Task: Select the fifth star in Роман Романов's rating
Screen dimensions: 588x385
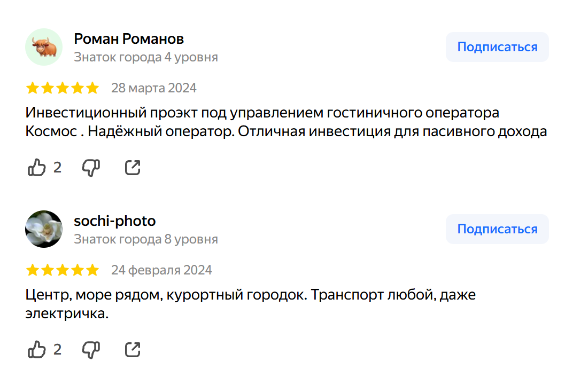Action: coord(91,88)
